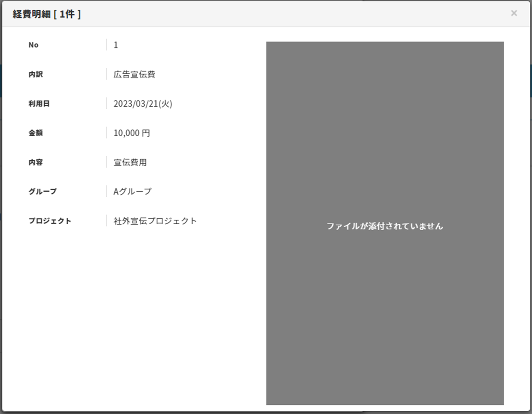Click the 社外宣伝プロジェクト project value
Screen dimensions: 532x414
click(x=155, y=221)
